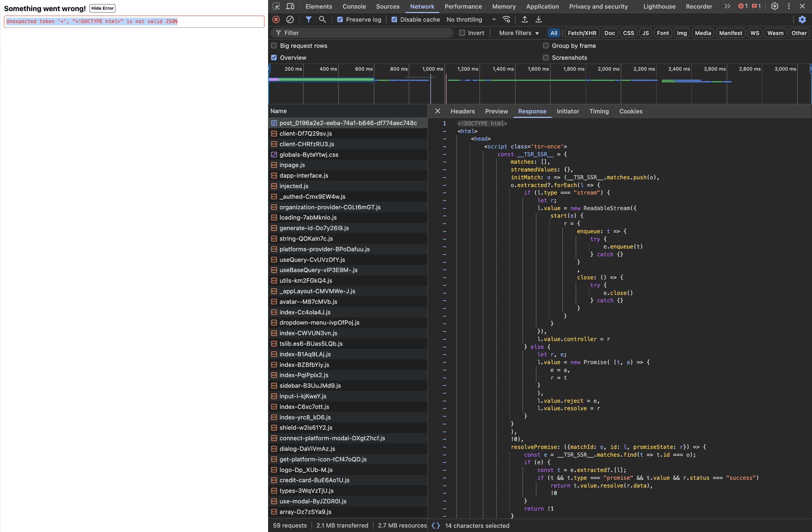Open the Cookies tab
The image size is (812, 532).
[x=631, y=111]
